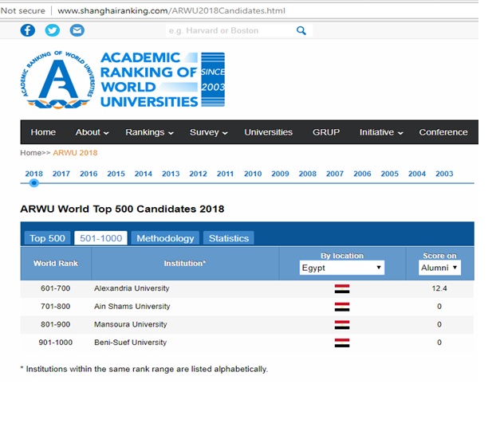The width and height of the screenshot is (504, 427).
Task: Expand the Initiative menu
Action: pyautogui.click(x=381, y=132)
